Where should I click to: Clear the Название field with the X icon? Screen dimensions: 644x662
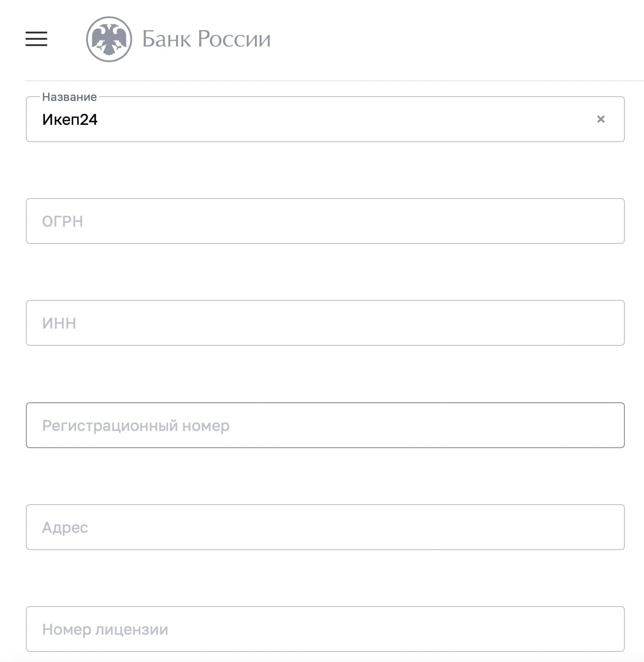point(601,119)
